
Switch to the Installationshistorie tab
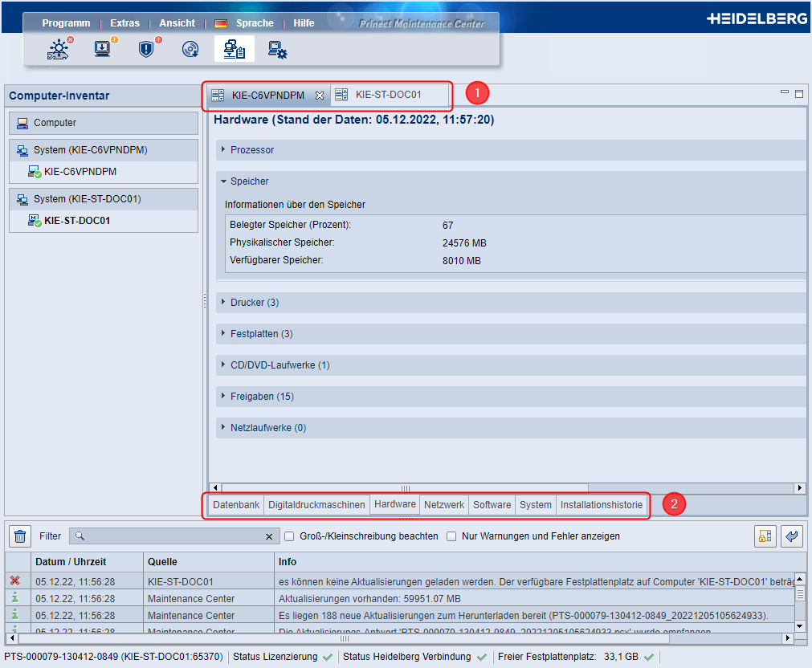tap(602, 505)
